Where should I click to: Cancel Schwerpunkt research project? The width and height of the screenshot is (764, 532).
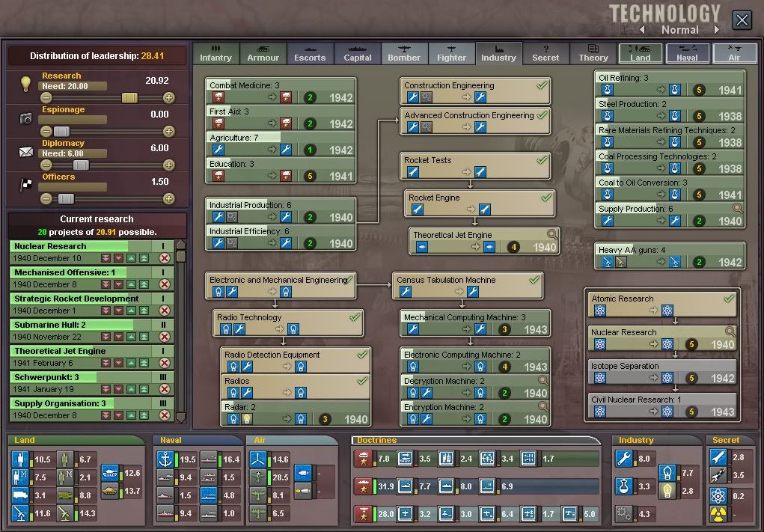click(x=165, y=389)
